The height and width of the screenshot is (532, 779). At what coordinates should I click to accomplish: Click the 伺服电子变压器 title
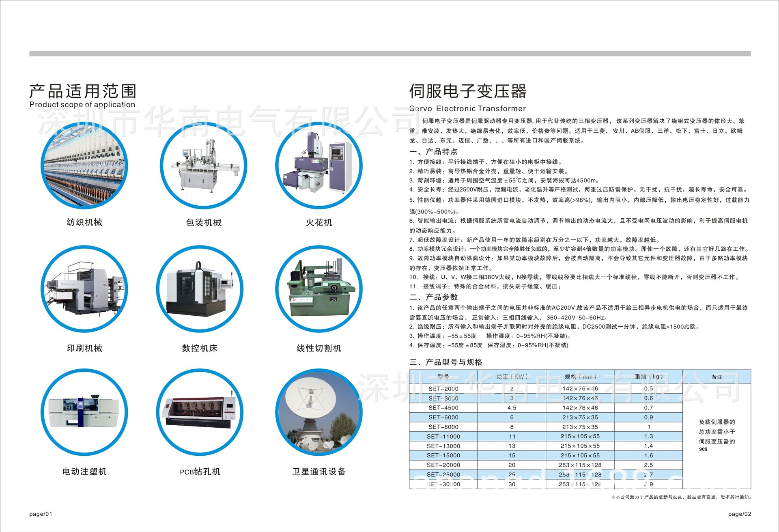[x=467, y=92]
